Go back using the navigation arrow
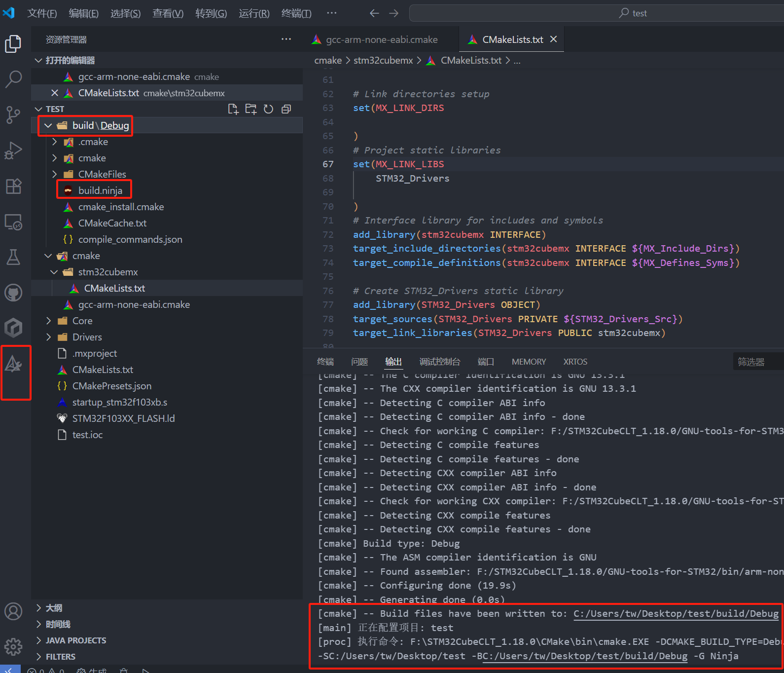 pyautogui.click(x=374, y=13)
